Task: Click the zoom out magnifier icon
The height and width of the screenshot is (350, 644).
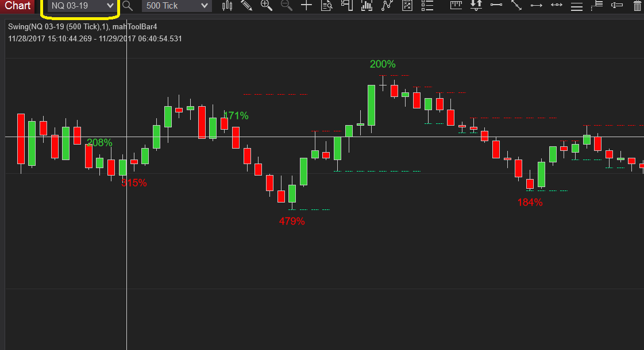Action: click(286, 5)
